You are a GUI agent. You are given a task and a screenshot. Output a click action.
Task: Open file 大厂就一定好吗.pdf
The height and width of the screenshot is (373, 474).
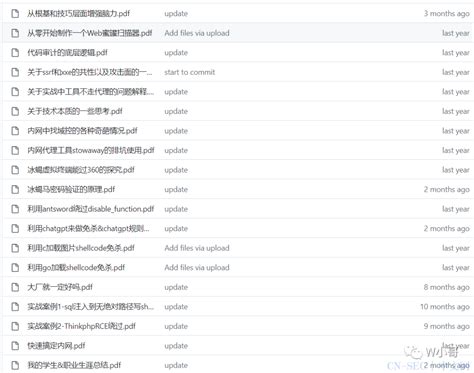60,287
